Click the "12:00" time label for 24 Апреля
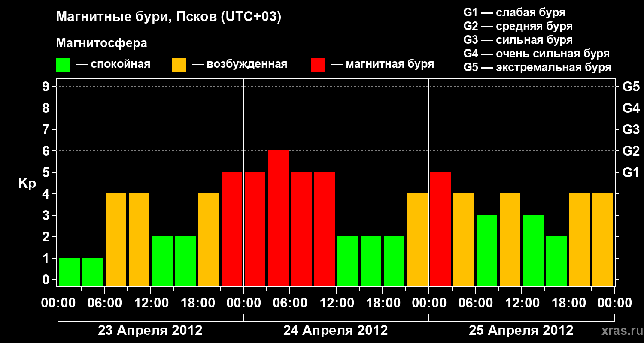Screen dimensions: 644x343 pyautogui.click(x=336, y=303)
